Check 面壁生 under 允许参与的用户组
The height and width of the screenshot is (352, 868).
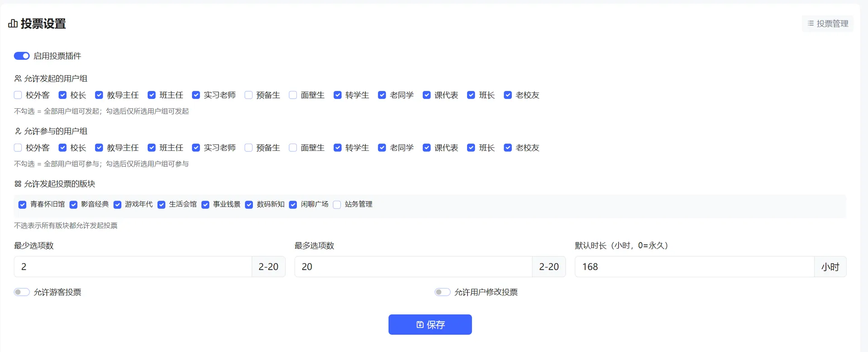[x=293, y=148]
